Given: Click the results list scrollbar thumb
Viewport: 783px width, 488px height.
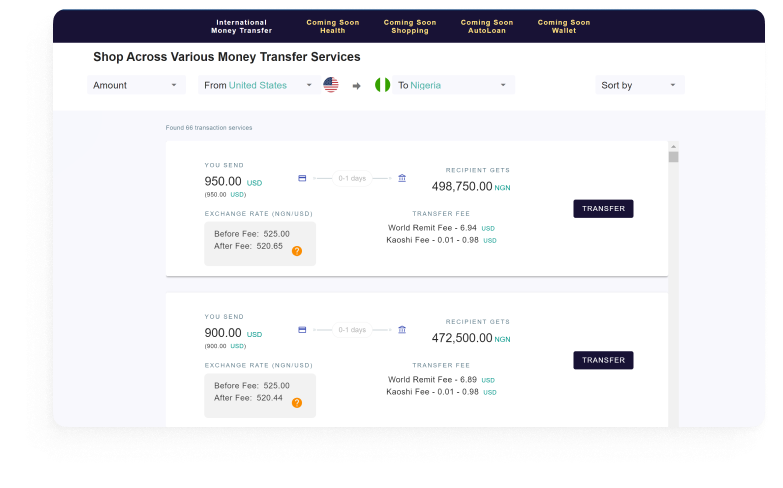Looking at the screenshot, I should (673, 156).
